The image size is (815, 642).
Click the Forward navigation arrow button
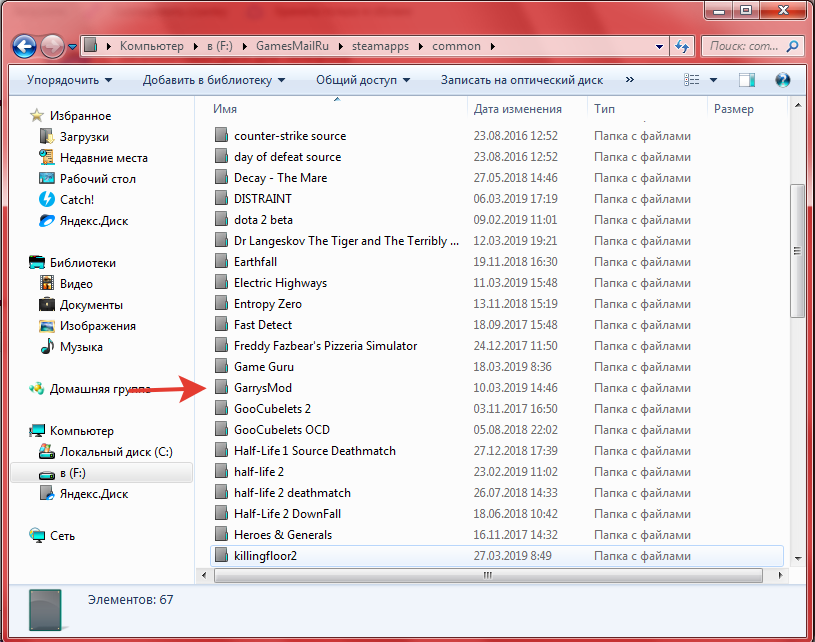[x=52, y=46]
